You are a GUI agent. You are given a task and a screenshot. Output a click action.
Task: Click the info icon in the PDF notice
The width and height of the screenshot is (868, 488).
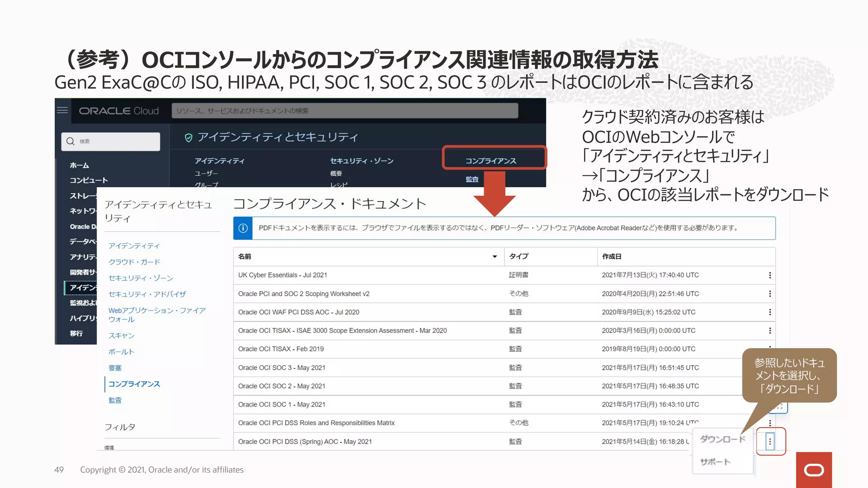pos(243,228)
